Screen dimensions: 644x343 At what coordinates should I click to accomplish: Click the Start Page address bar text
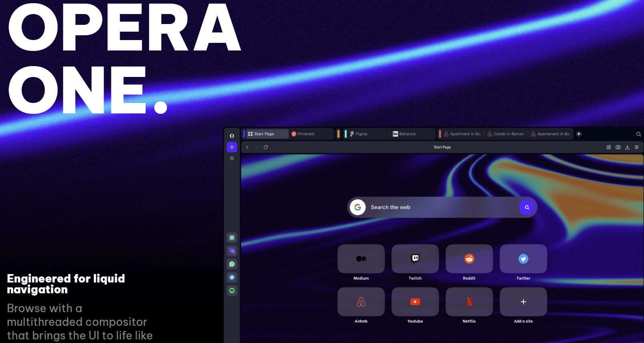pos(442,147)
